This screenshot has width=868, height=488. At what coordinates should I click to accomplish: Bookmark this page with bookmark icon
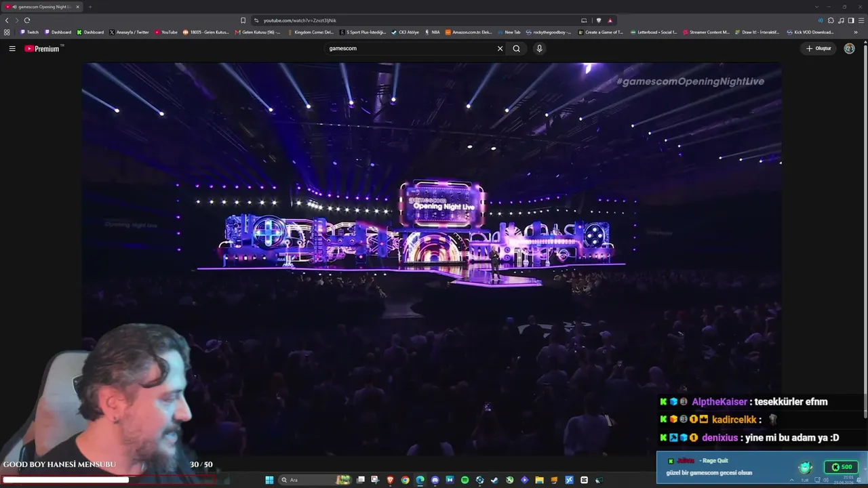(x=243, y=20)
